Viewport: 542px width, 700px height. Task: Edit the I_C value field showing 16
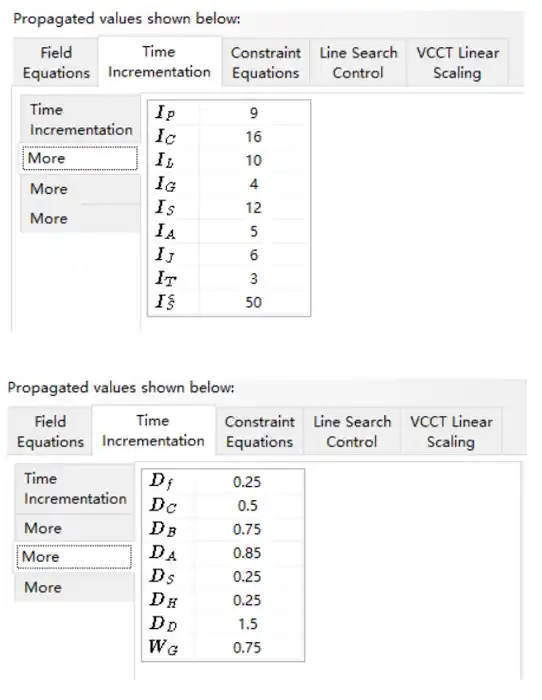(254, 136)
